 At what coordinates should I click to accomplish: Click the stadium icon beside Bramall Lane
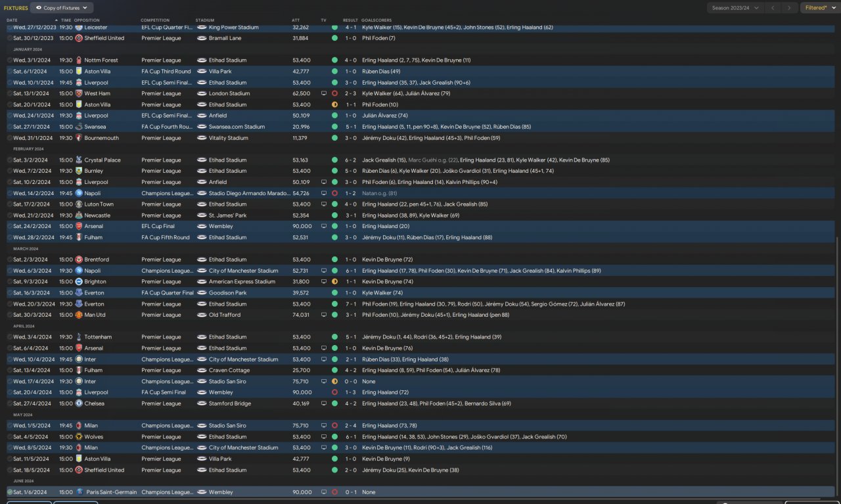202,38
